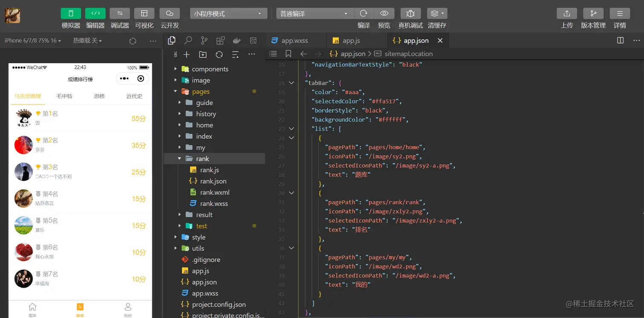644x318 pixels.
Task: Collapse all folders in explorer
Action: coord(235,55)
